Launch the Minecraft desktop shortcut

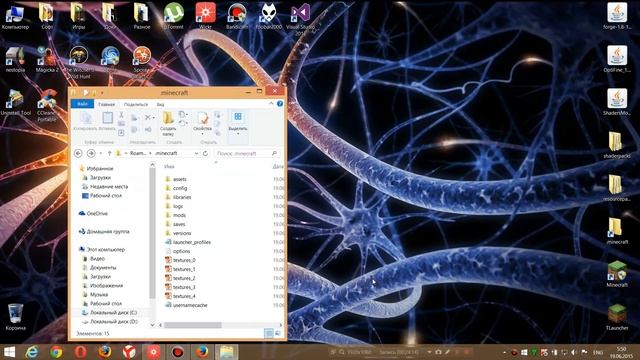(x=617, y=274)
